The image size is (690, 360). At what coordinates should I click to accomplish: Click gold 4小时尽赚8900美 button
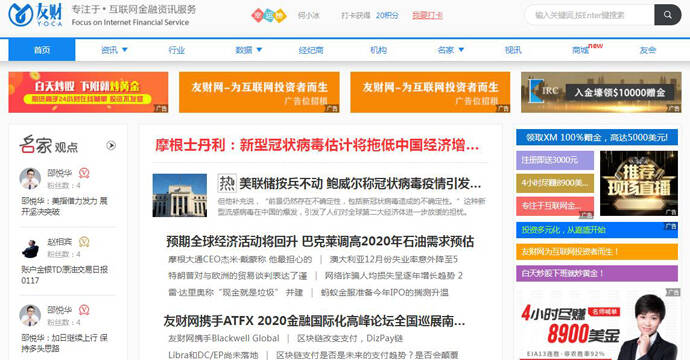click(555, 183)
